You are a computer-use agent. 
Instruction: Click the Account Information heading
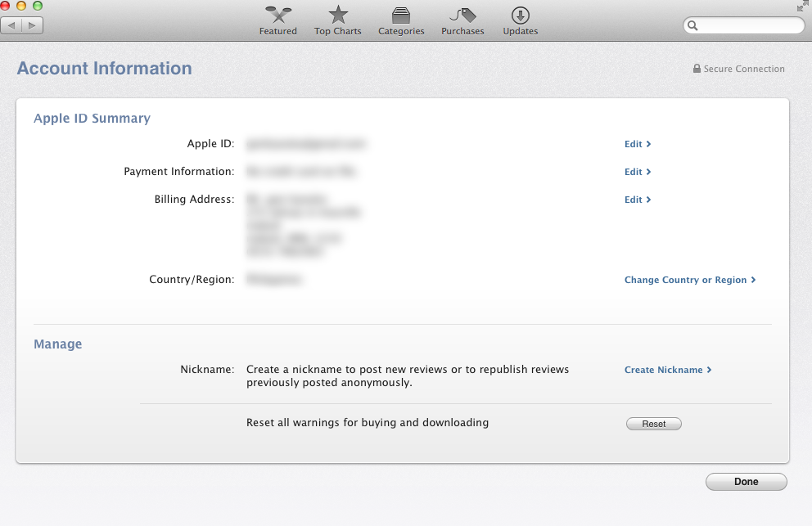[x=105, y=69]
